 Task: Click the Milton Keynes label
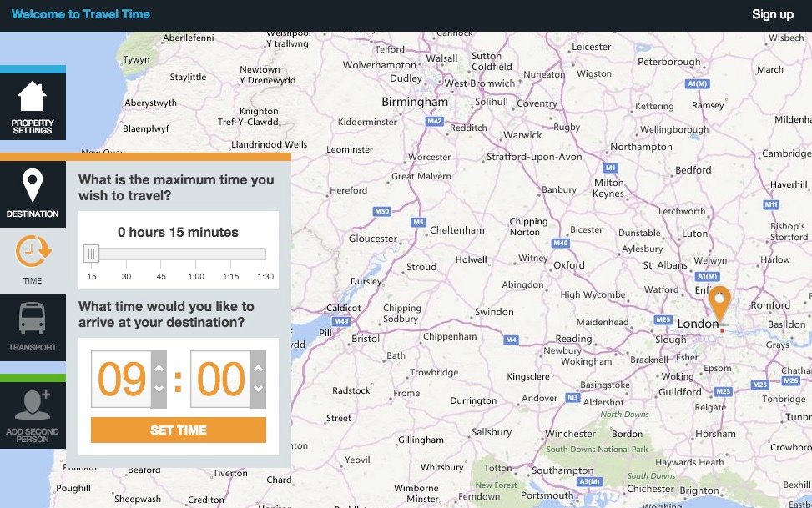(608, 188)
